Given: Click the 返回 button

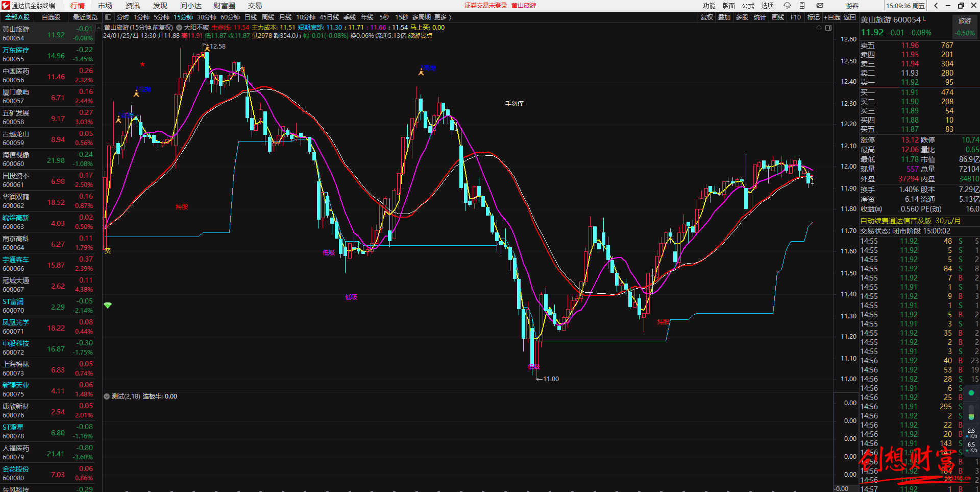Looking at the screenshot, I should 850,17.
